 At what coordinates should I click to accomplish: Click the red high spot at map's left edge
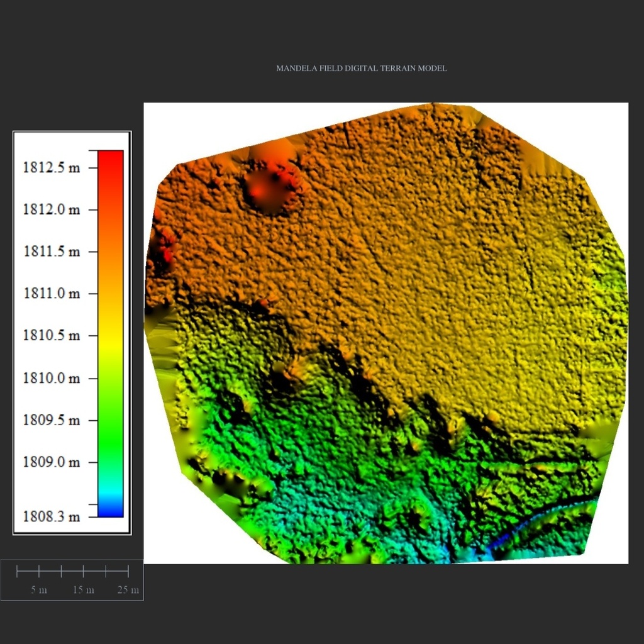[x=164, y=252]
